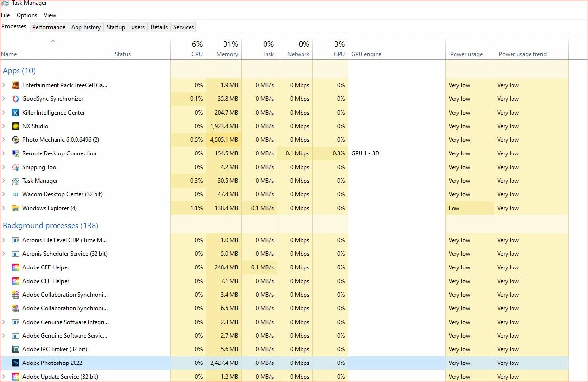Viewport: 588px width, 382px height.
Task: Select the Adobe Photoshop 2022 process row
Action: (x=284, y=363)
